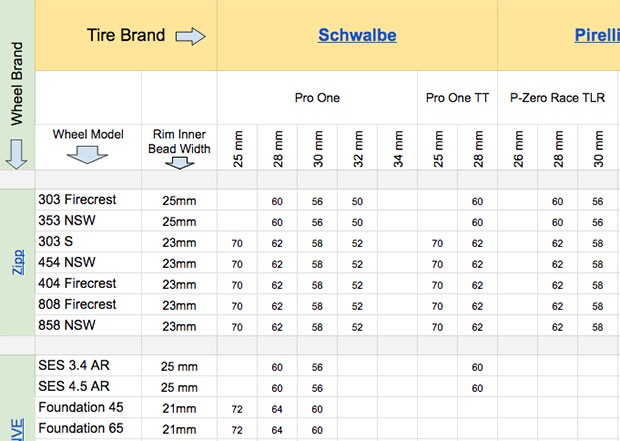This screenshot has height=441, width=620.
Task: Select the P-Zero Race TLR header cell
Action: [x=558, y=98]
